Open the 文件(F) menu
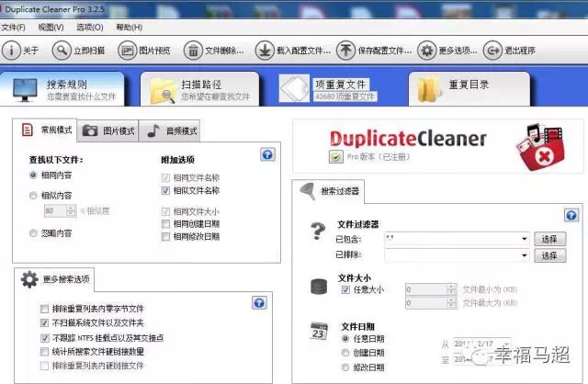588x384 pixels. [13, 28]
